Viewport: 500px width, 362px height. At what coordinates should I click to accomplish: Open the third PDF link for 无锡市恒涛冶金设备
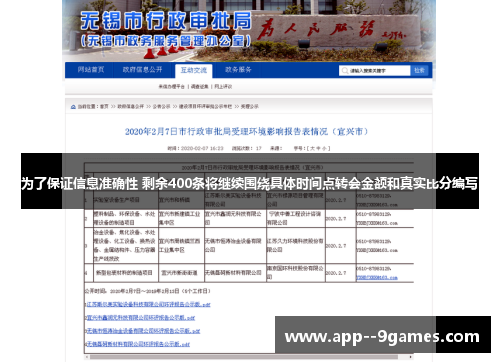143,331
